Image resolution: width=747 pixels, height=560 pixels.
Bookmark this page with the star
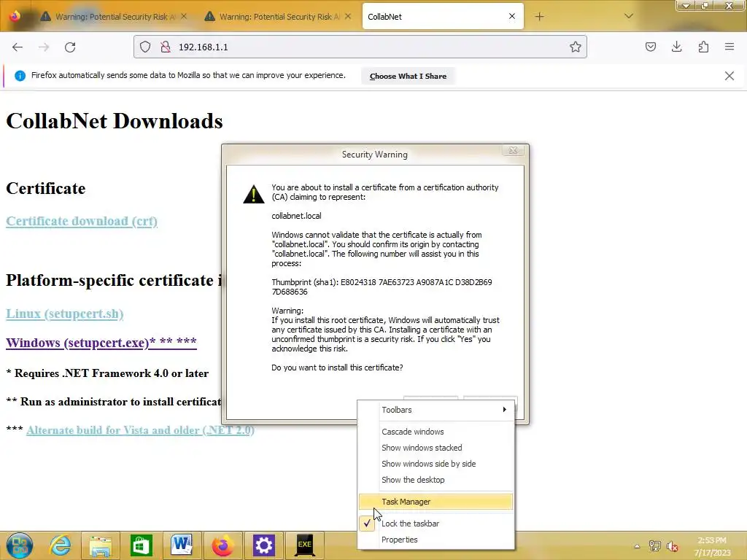point(575,47)
